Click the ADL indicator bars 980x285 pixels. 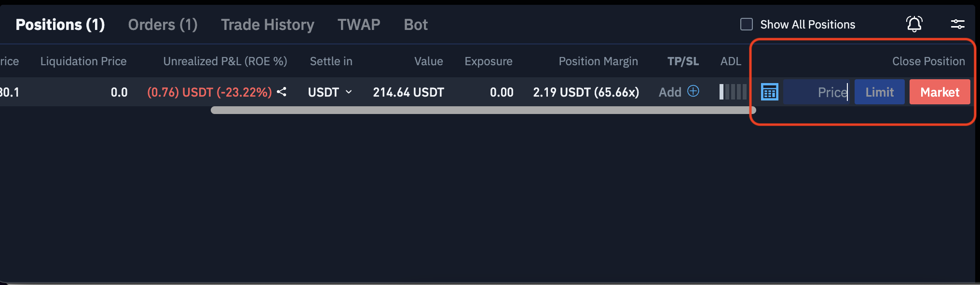click(733, 92)
